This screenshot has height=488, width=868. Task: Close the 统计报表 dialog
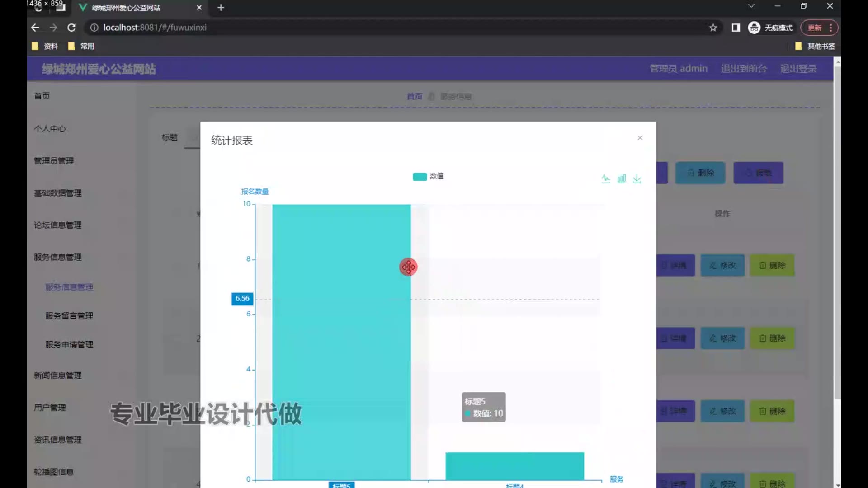640,138
